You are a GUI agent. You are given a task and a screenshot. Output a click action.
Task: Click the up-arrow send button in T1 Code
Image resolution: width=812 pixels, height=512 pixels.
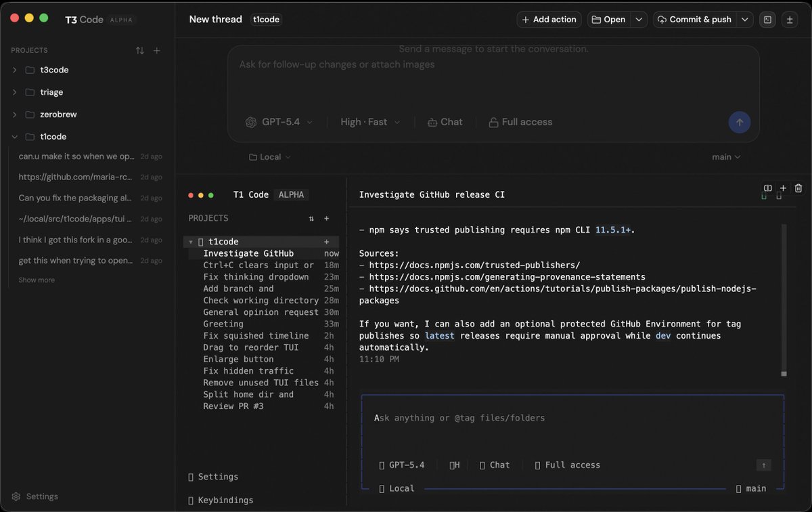click(763, 465)
